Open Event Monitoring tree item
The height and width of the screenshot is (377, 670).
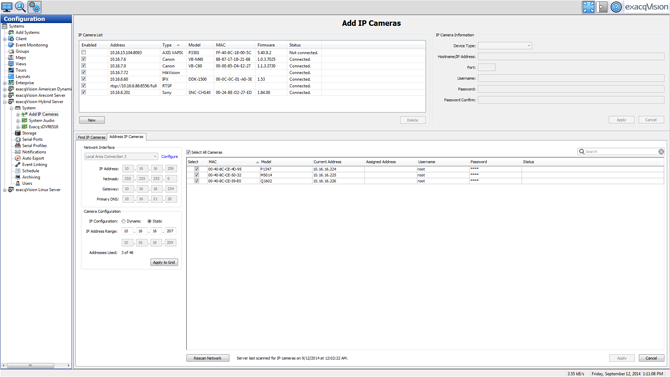32,45
